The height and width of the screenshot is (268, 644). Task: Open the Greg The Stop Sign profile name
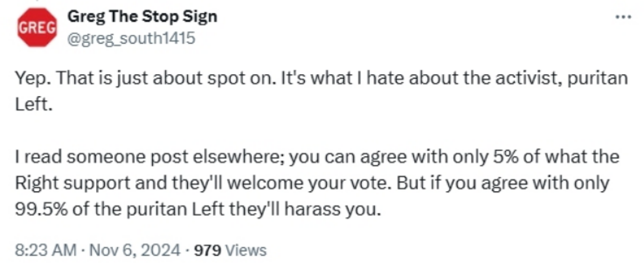point(142,17)
